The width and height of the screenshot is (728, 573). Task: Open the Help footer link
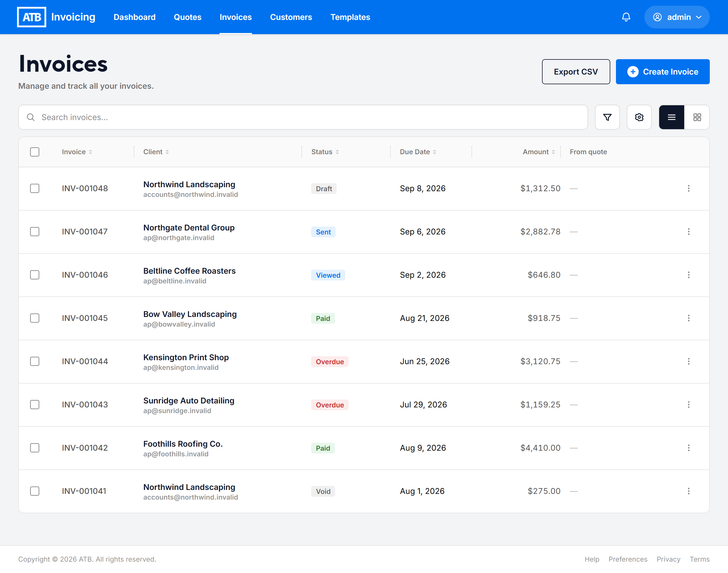[x=592, y=559]
